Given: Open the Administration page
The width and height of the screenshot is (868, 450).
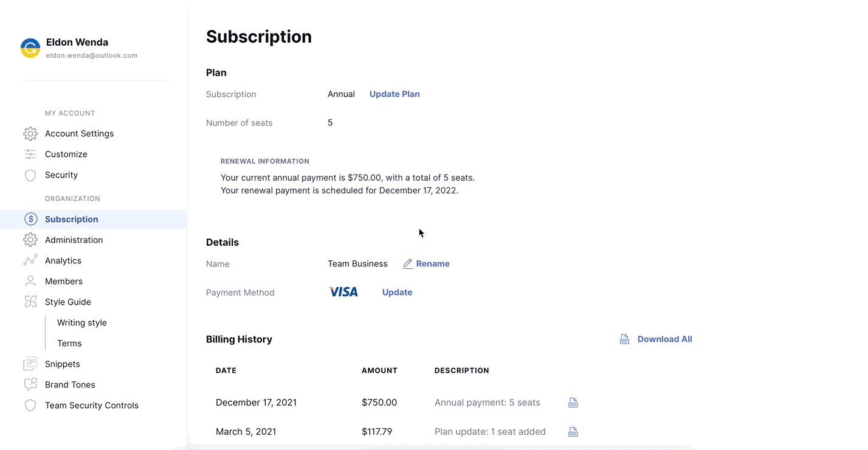Looking at the screenshot, I should [x=74, y=240].
